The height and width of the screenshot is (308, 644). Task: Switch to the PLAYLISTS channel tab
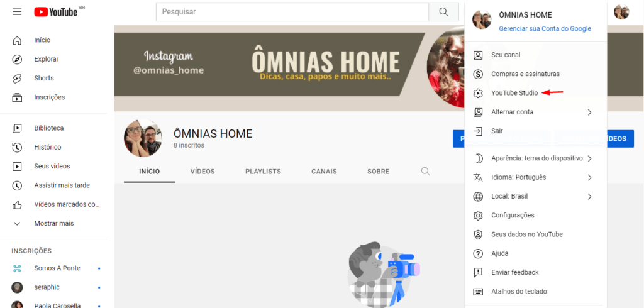[x=264, y=171]
